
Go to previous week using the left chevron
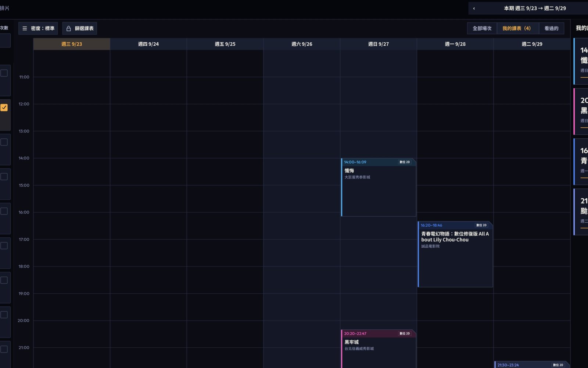point(474,8)
